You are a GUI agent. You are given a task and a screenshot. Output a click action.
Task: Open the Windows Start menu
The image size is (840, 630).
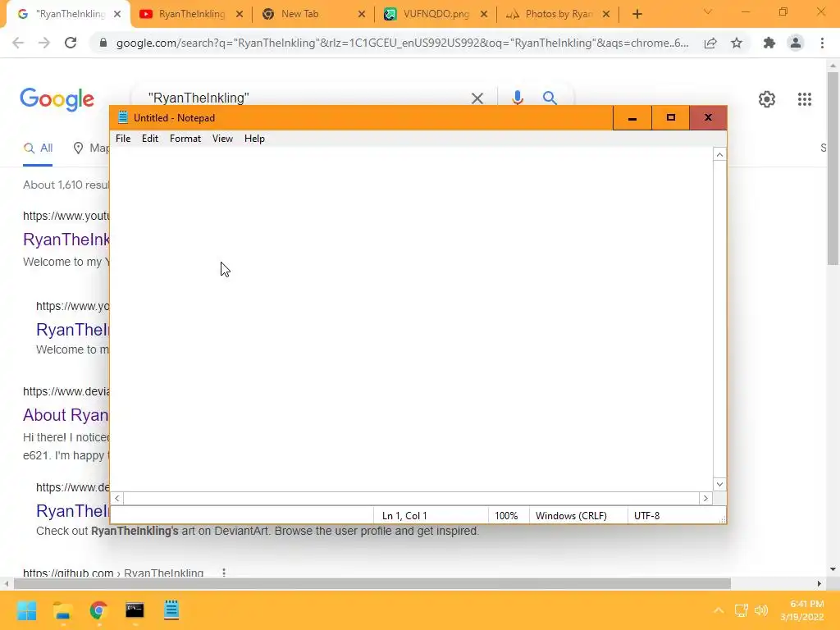tap(27, 610)
